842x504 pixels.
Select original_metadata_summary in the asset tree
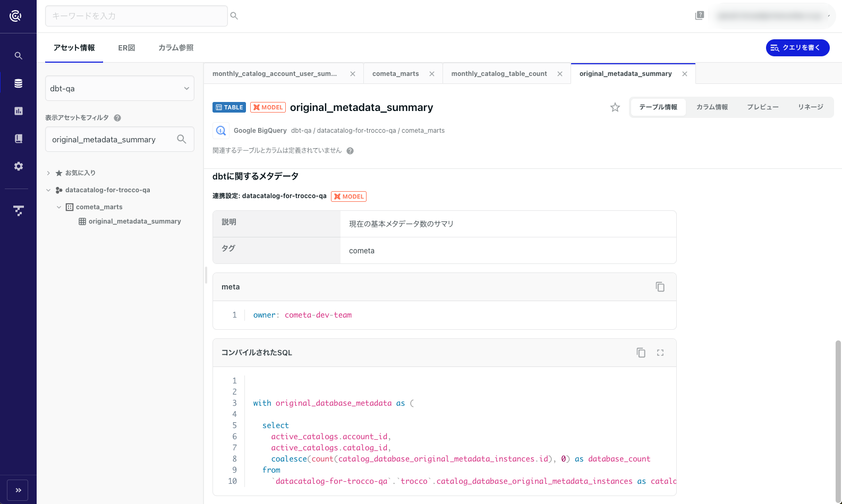[x=134, y=221]
